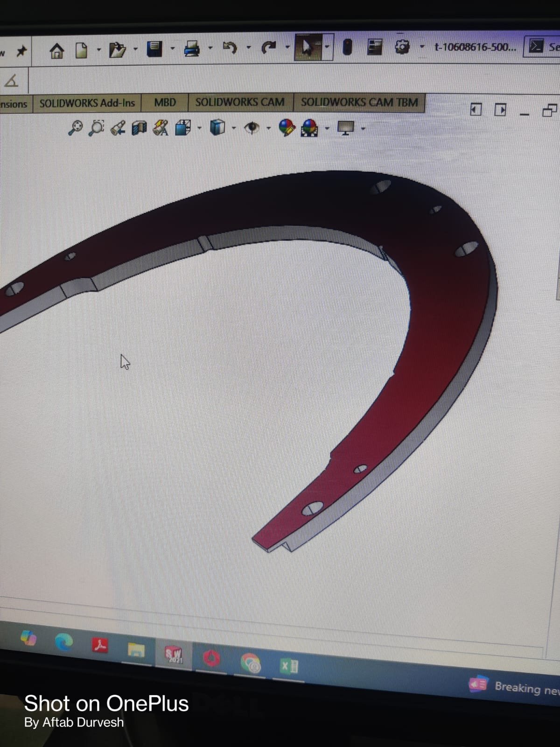Expand the View Settings monitor dropdown

[x=363, y=128]
